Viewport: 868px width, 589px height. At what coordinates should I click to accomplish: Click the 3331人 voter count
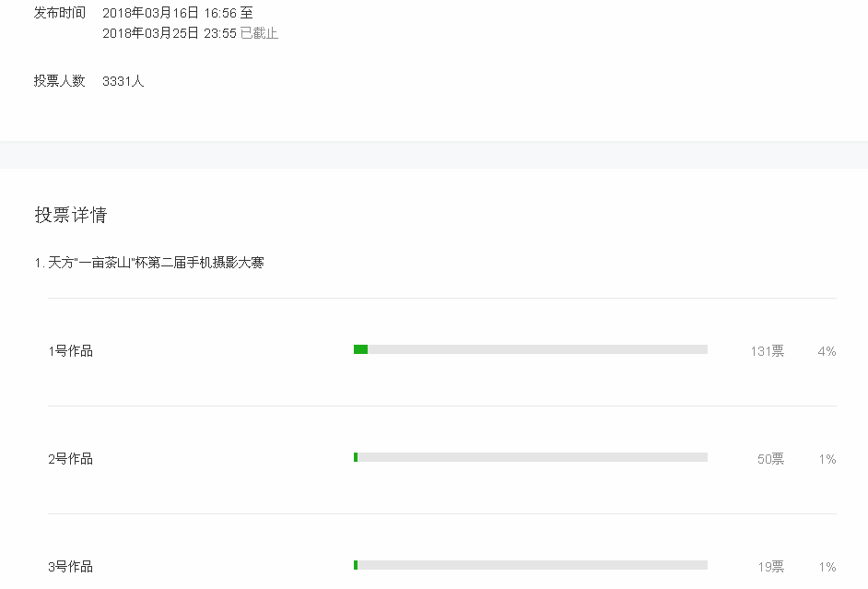point(123,81)
